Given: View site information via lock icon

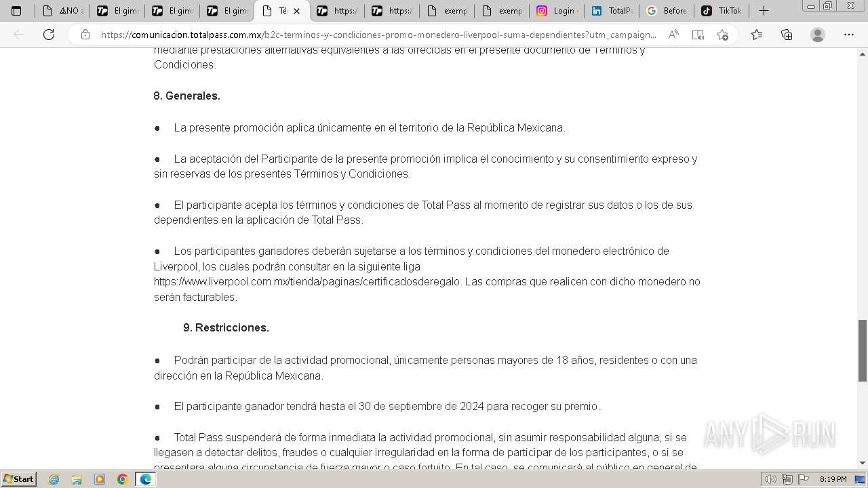Looking at the screenshot, I should click(85, 35).
